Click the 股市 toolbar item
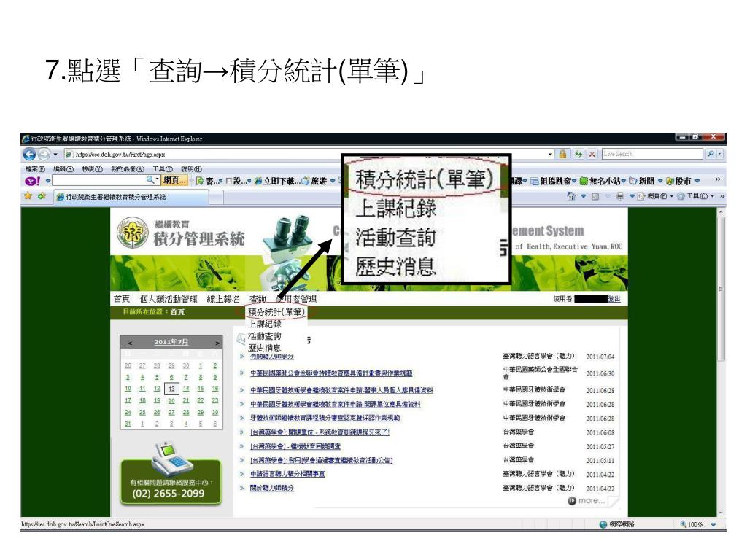Viewport: 747px width, 560px height. click(679, 181)
